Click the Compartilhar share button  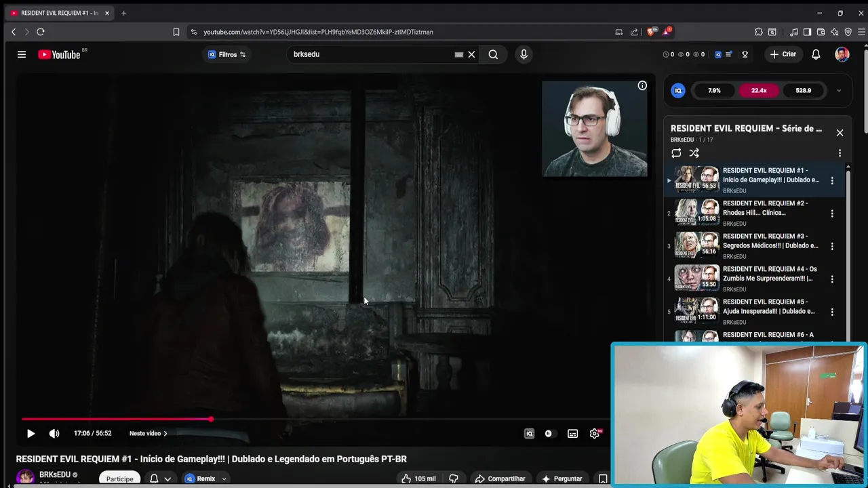tap(500, 479)
